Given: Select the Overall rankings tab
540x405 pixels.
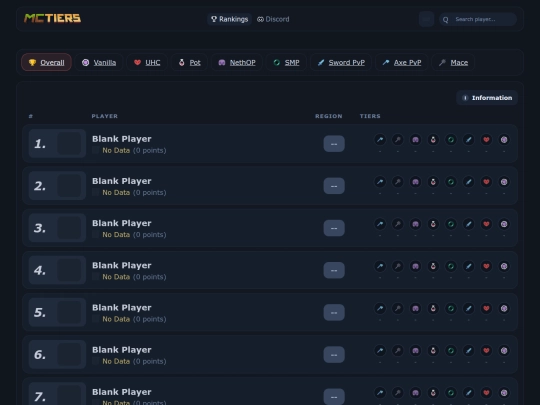Looking at the screenshot, I should click(x=46, y=62).
